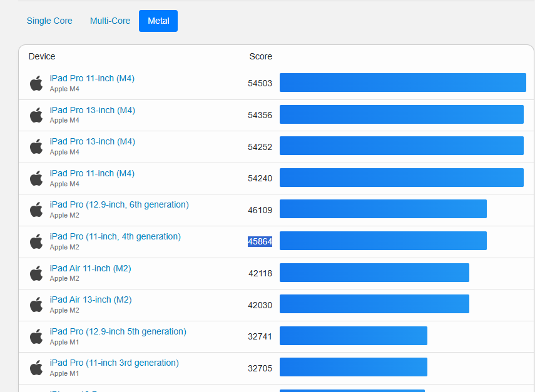The image size is (535, 392).
Task: Click the score bar for 45864
Action: pos(383,241)
